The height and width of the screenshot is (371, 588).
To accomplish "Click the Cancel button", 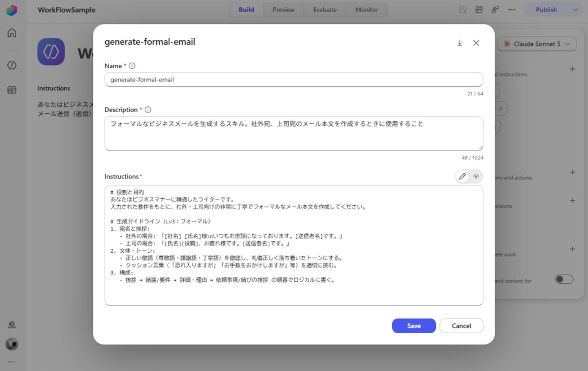I will point(461,326).
